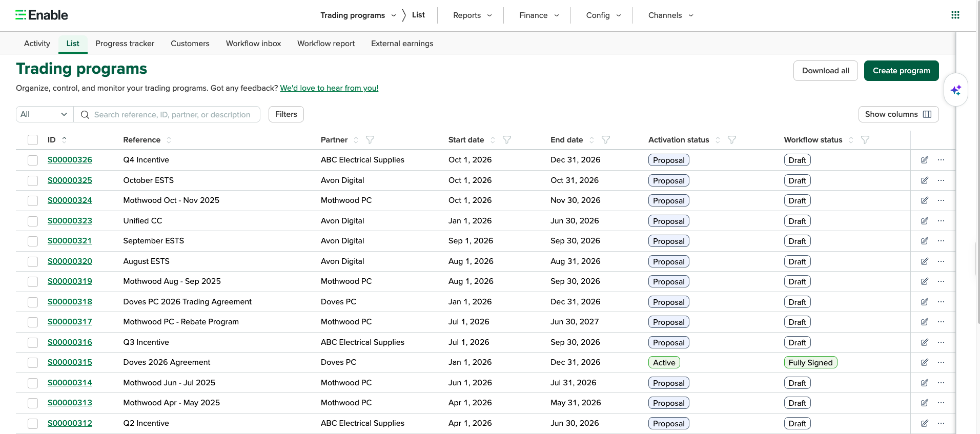Switch to the Workflow report tab

(326, 44)
